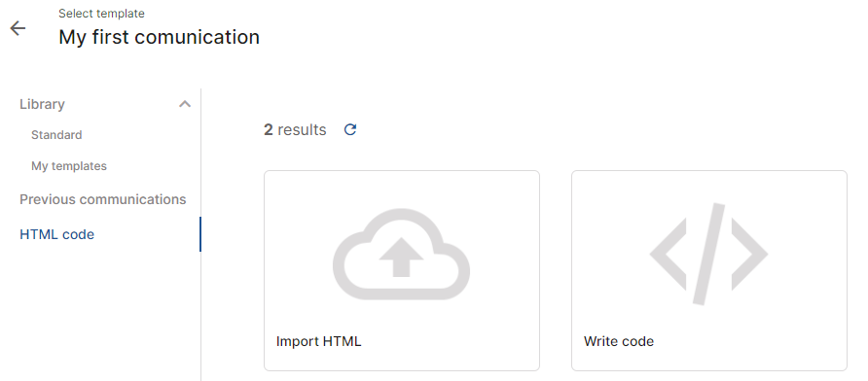Select the HTML code sidebar item
Screen dimensions: 868x381
coord(57,234)
